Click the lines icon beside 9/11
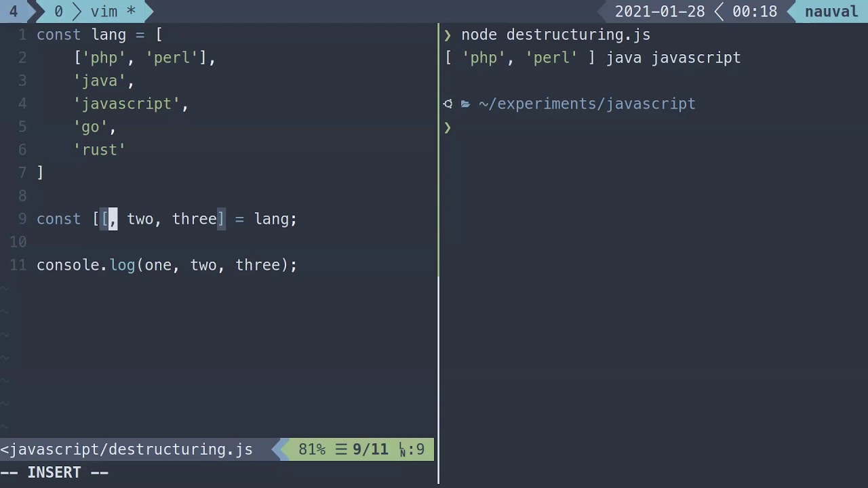 (x=341, y=449)
